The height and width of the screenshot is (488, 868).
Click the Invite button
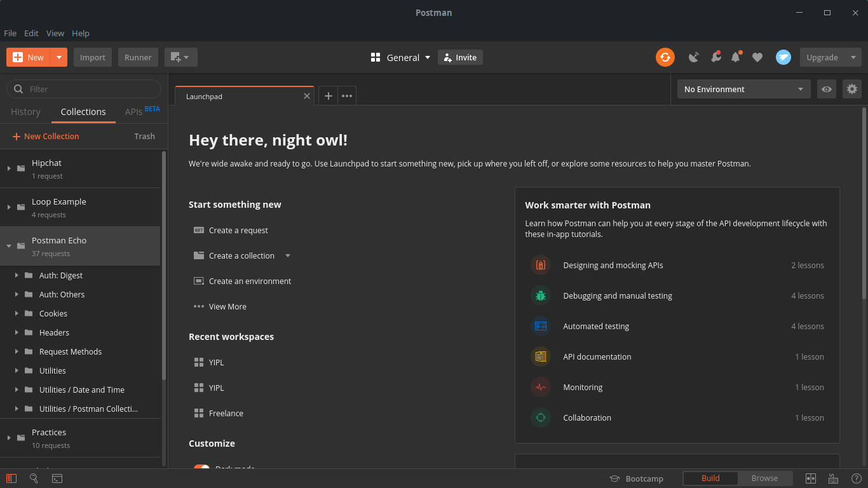pos(461,57)
